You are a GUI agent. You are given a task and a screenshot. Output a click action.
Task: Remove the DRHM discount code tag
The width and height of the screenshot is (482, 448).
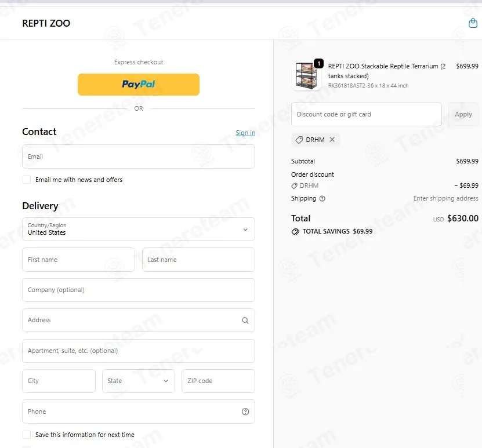pyautogui.click(x=332, y=140)
